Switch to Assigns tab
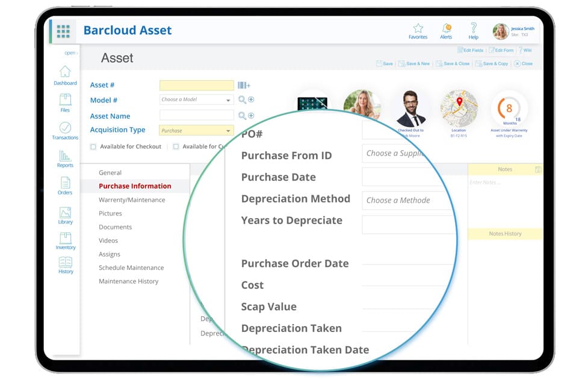The height and width of the screenshot is (379, 588). 110,254
